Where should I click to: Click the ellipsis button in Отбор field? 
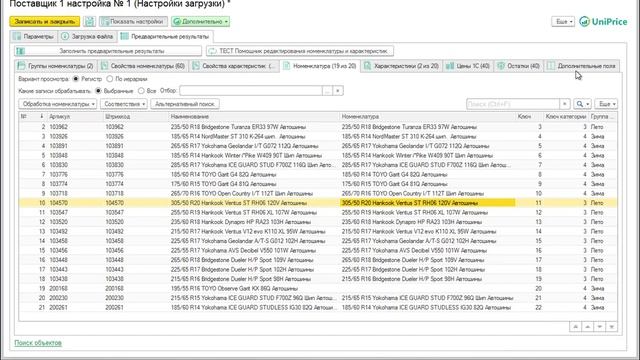pos(327,91)
